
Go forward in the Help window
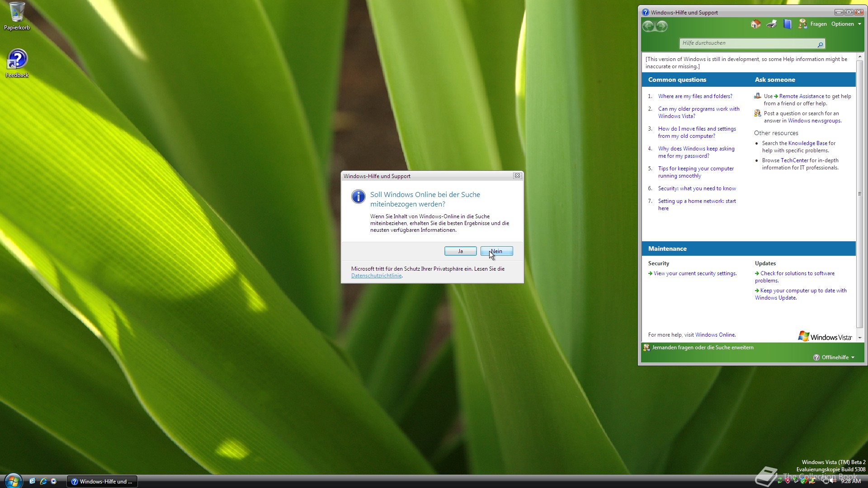662,26
